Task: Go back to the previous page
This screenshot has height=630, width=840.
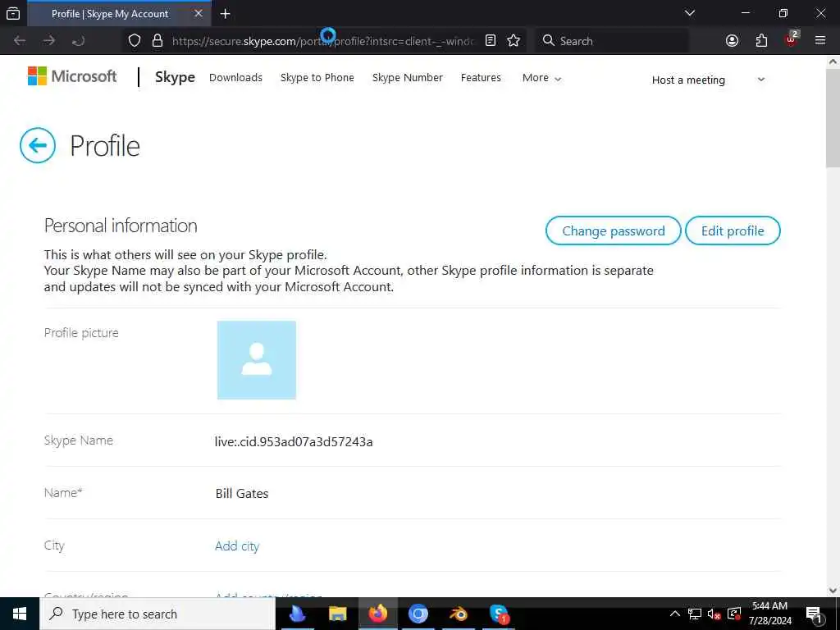Action: pyautogui.click(x=20, y=41)
